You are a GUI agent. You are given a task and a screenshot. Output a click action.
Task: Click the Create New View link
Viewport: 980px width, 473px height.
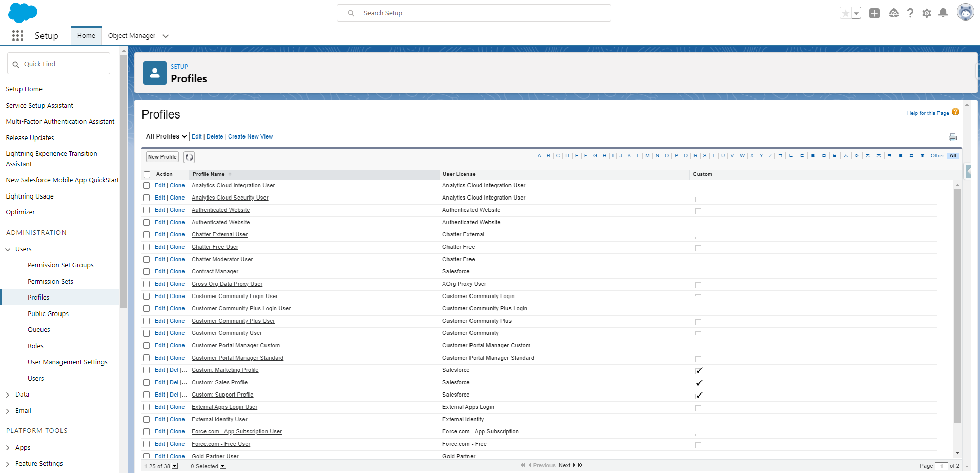point(250,137)
